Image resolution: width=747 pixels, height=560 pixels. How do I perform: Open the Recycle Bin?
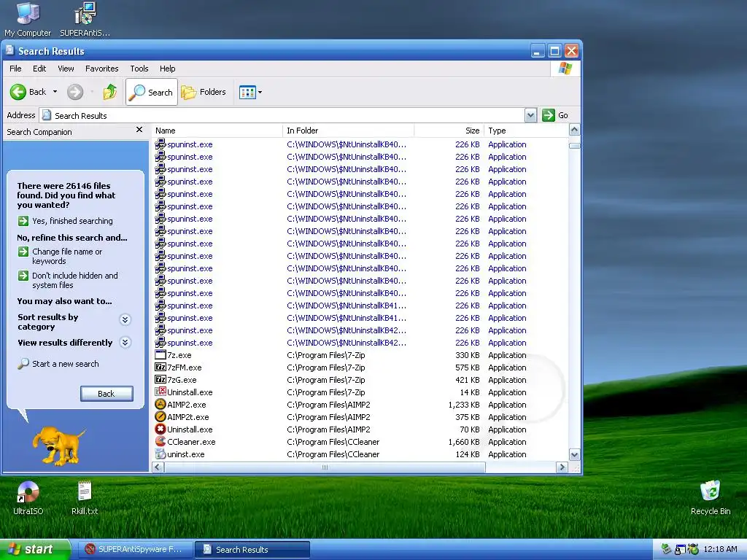pos(711,498)
